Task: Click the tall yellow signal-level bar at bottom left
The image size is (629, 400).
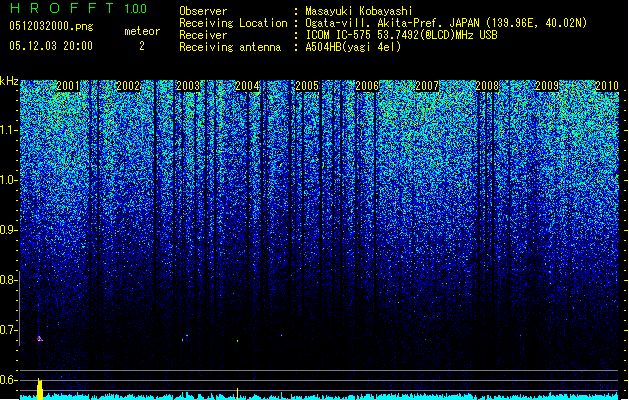Action: (40, 389)
